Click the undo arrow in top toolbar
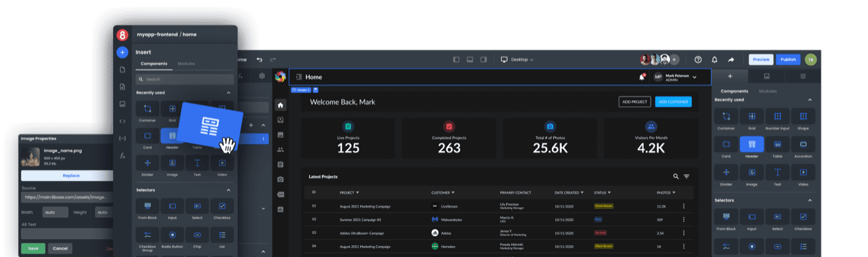Viewport: 868px width, 257px height. coord(259,60)
